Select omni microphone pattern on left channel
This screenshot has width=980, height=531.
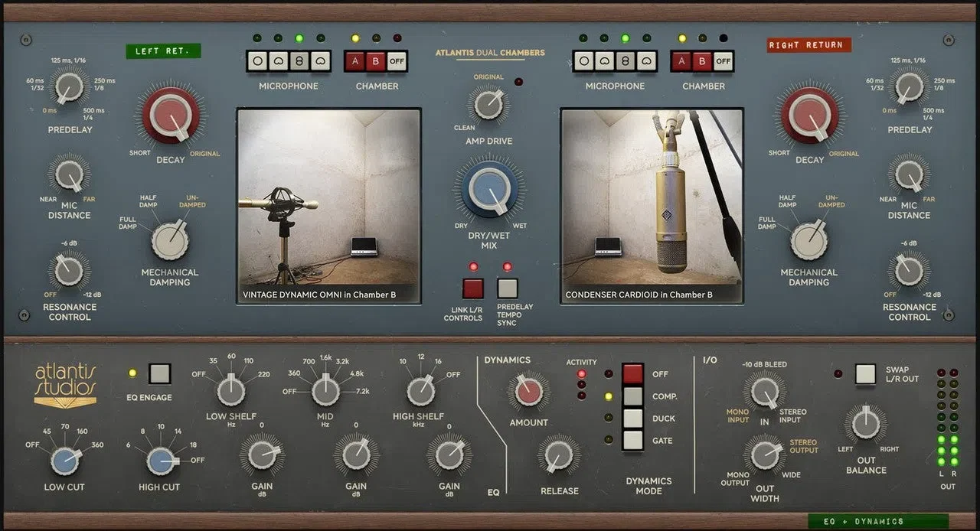tap(258, 61)
